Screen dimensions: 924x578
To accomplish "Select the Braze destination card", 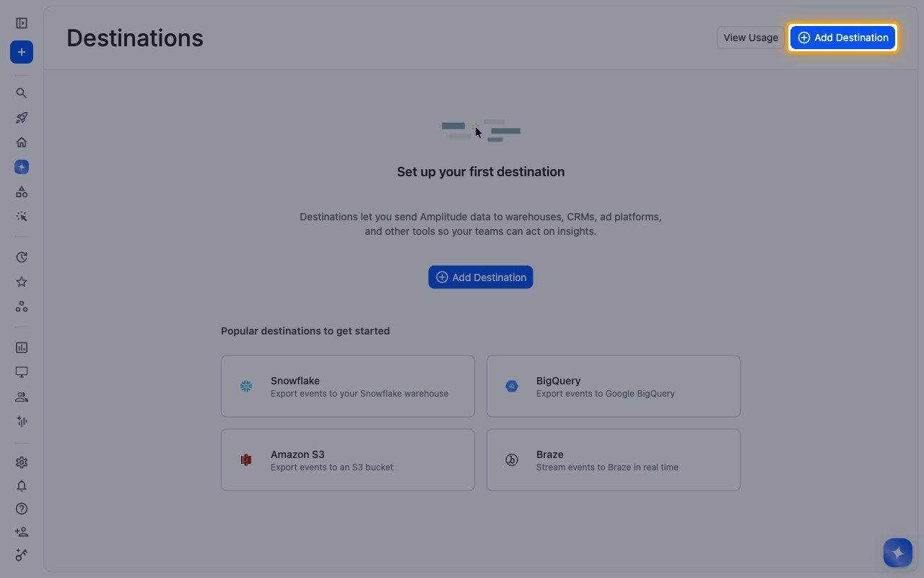I will click(614, 460).
